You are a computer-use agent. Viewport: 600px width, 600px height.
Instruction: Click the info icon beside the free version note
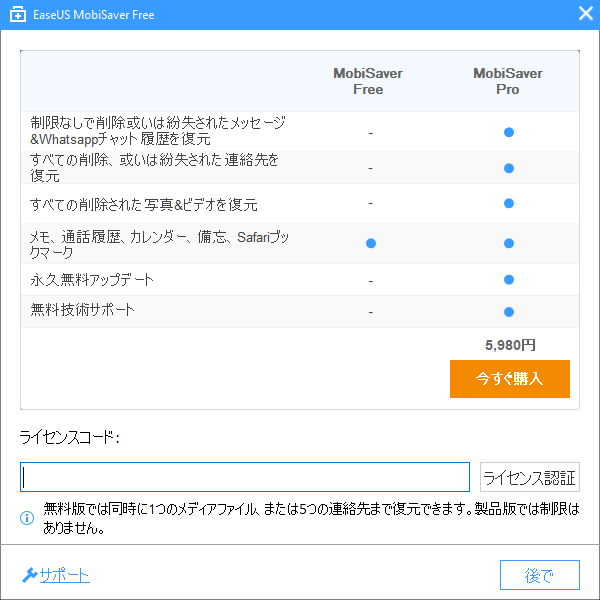coord(27,518)
